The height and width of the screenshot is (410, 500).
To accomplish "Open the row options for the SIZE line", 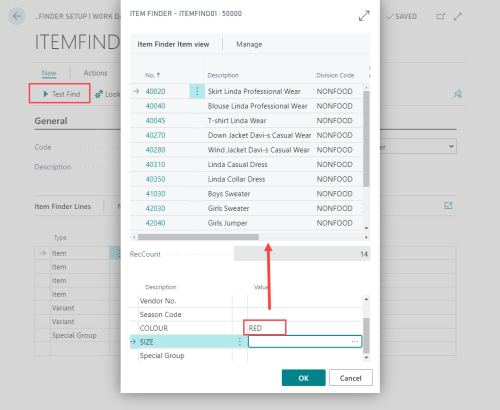I will point(240,342).
